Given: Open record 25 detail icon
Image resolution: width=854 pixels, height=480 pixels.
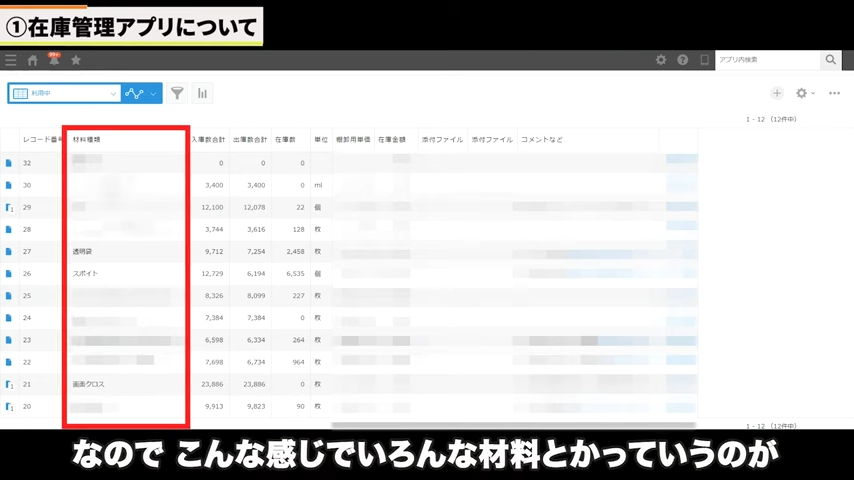Looking at the screenshot, I should (9, 296).
